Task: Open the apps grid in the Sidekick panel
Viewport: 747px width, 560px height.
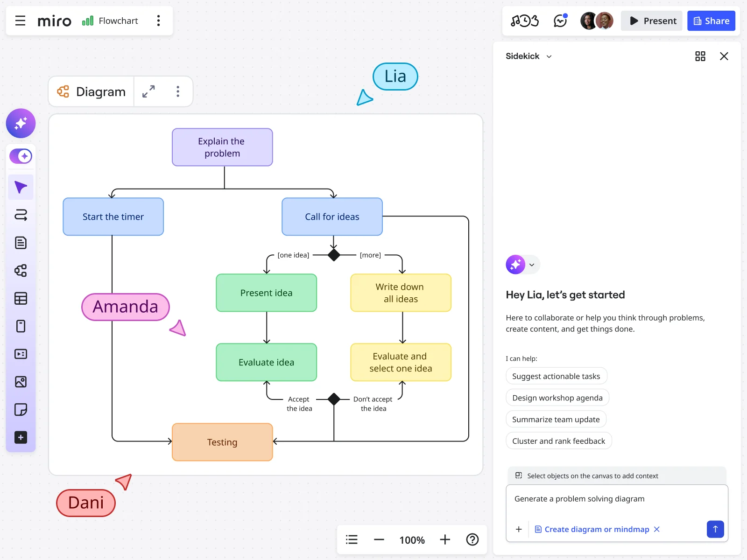Action: 700,56
